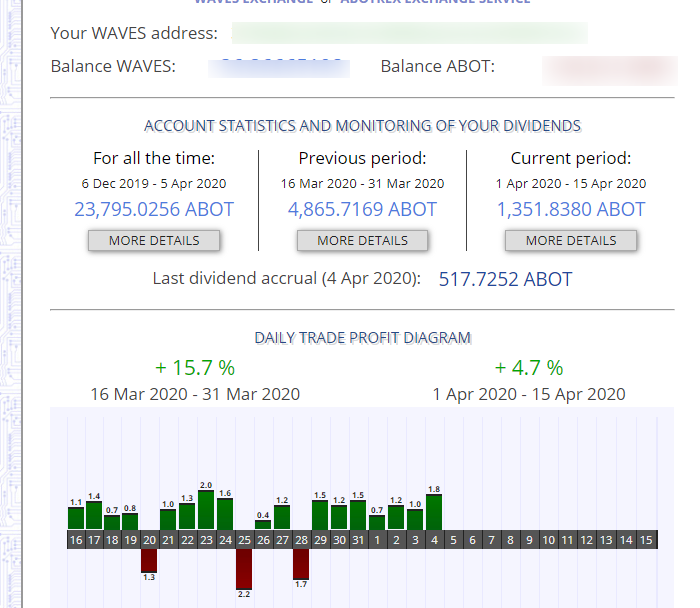
Task: Click the red 1.3 loss bar for day 20
Action: tap(149, 561)
